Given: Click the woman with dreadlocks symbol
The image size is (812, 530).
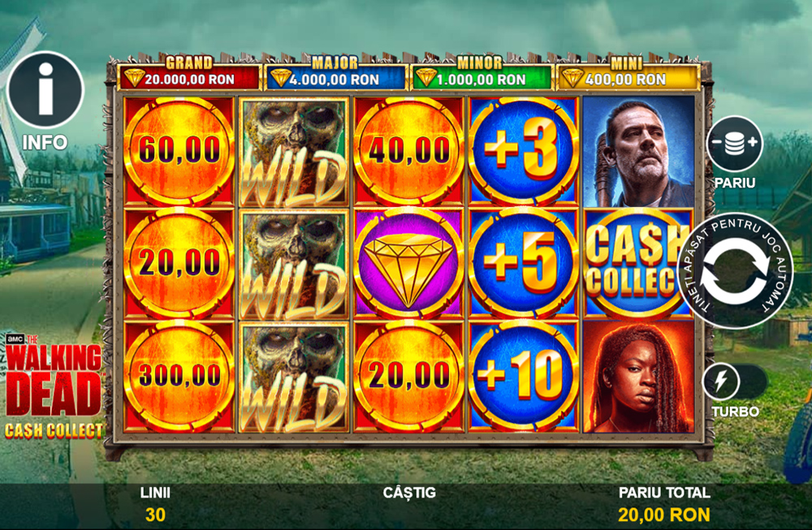Looking at the screenshot, I should tap(638, 377).
